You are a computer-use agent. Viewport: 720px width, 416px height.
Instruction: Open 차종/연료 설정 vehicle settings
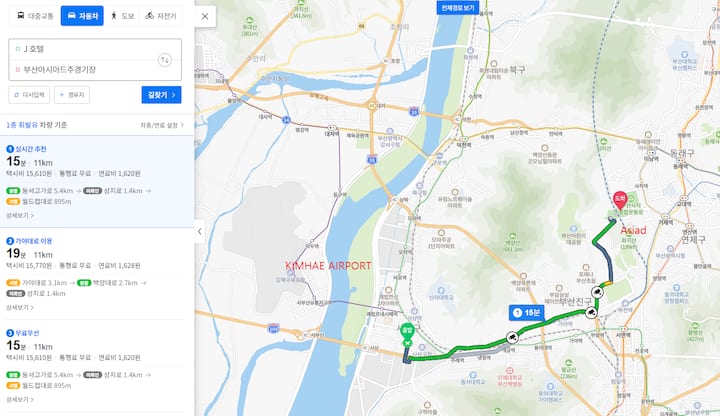pyautogui.click(x=162, y=125)
